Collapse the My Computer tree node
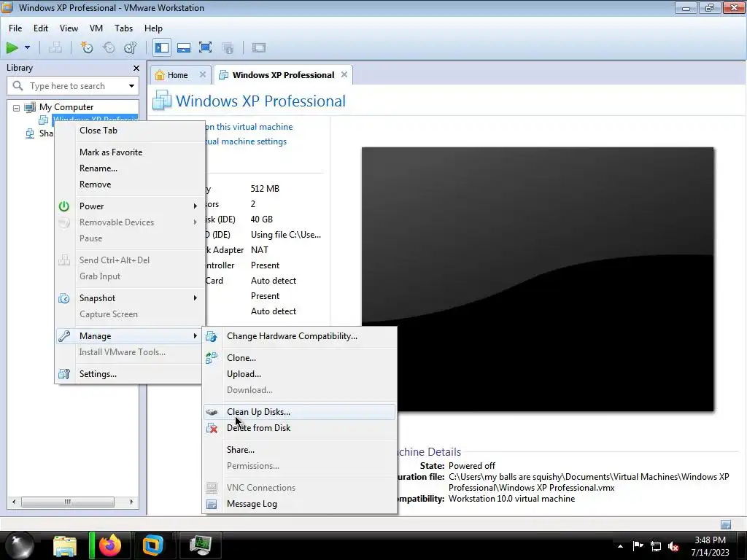The height and width of the screenshot is (560, 747). coord(16,108)
